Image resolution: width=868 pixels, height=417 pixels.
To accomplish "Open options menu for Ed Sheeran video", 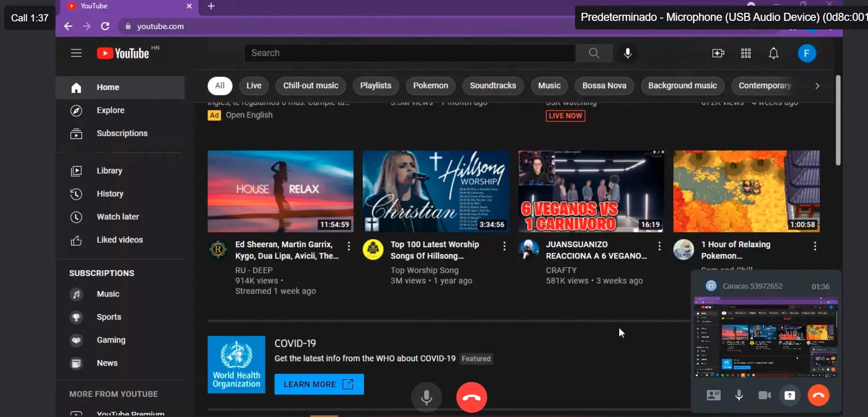I will [x=349, y=246].
